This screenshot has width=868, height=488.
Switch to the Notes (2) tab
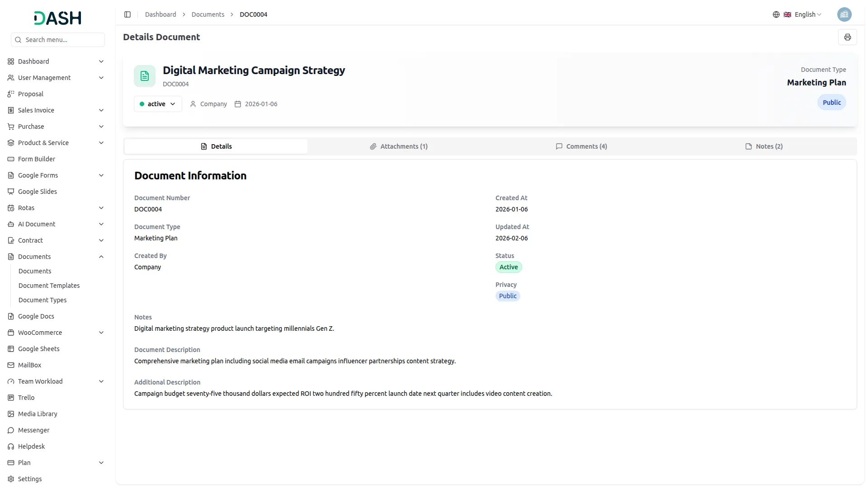coord(764,146)
